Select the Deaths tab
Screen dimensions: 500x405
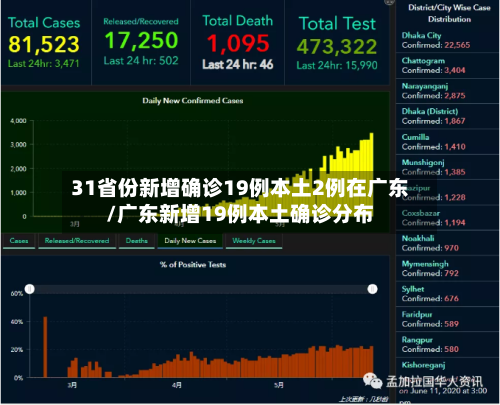tap(137, 241)
